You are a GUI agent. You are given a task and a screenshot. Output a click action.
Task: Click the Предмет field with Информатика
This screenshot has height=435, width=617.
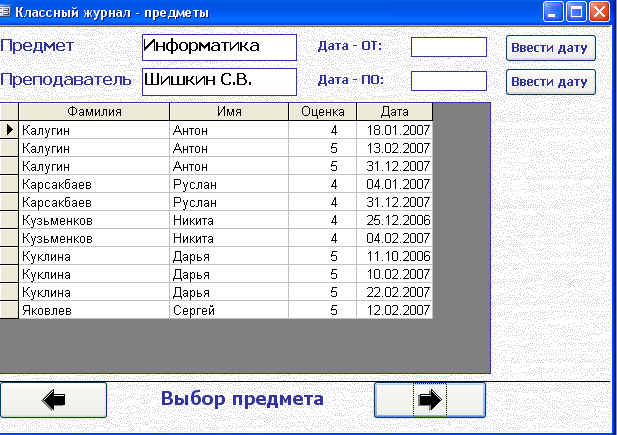point(219,47)
